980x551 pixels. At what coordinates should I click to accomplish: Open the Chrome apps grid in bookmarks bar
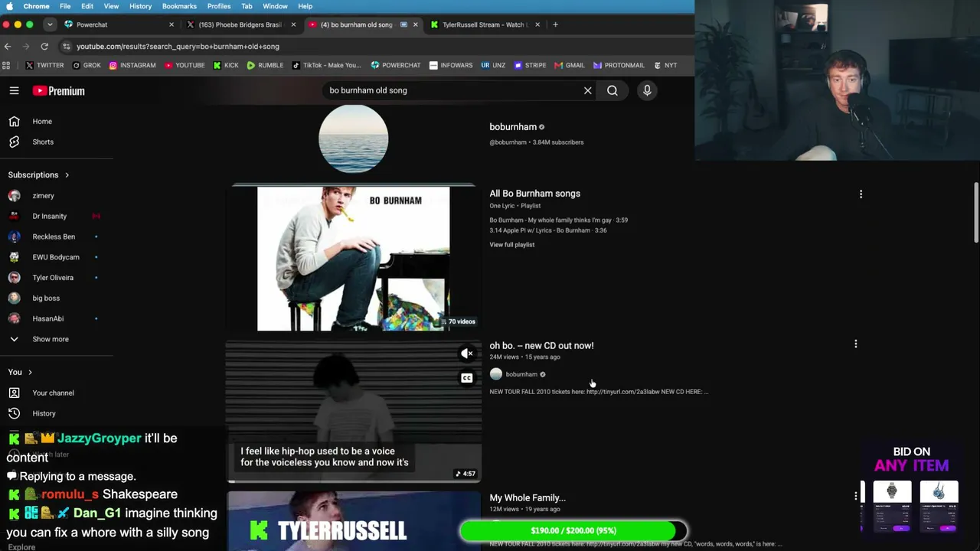tap(7, 65)
